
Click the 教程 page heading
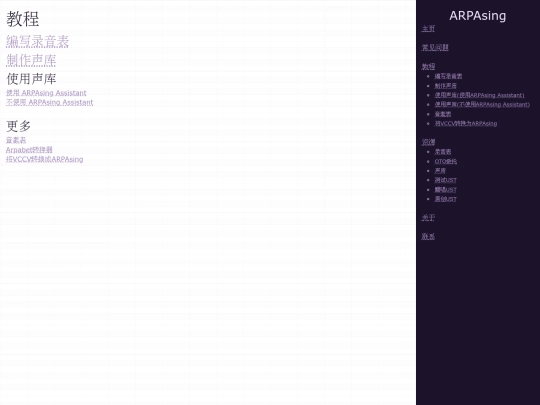pyautogui.click(x=23, y=19)
